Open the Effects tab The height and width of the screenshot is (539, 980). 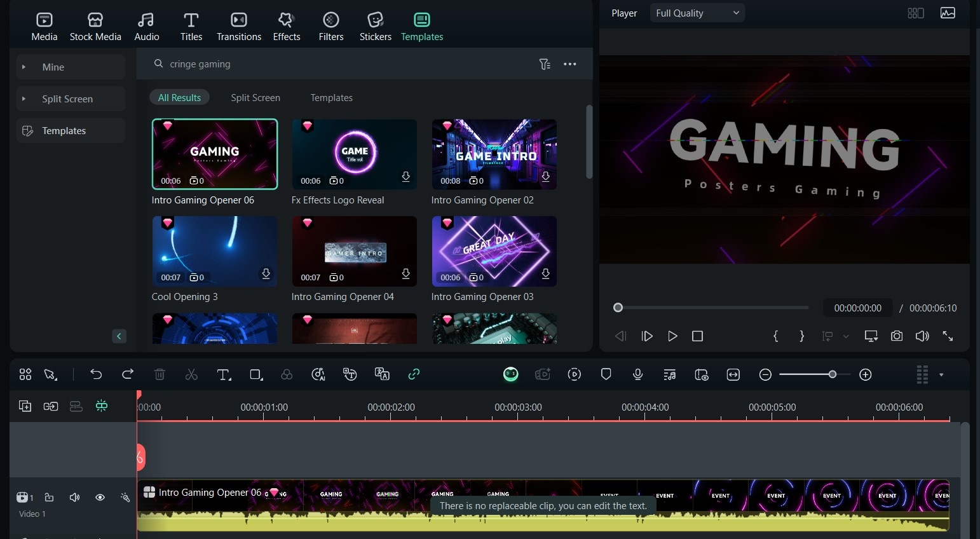[x=287, y=27]
